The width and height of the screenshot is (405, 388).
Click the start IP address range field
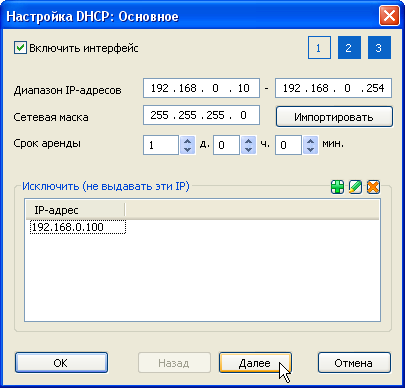point(201,88)
